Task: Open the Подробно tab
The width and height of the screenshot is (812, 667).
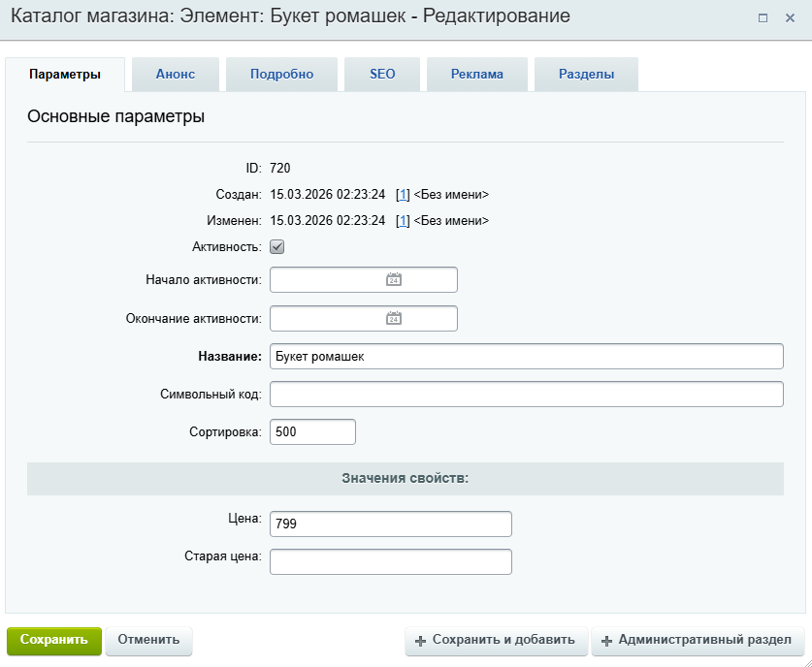Action: (281, 75)
